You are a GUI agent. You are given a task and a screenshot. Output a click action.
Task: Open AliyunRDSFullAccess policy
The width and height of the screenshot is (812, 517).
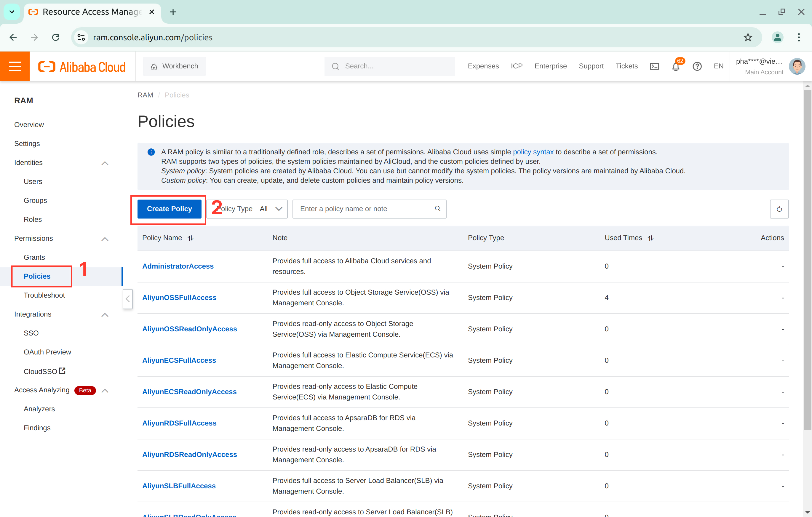click(x=179, y=423)
